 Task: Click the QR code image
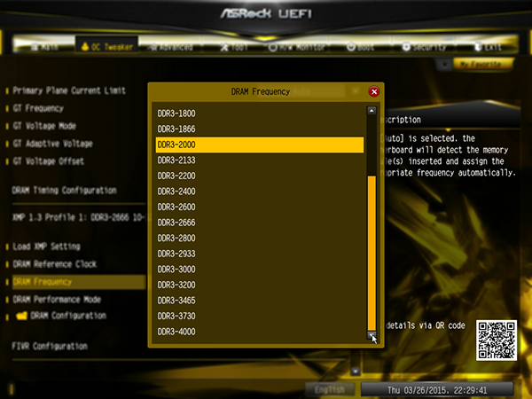[497, 340]
